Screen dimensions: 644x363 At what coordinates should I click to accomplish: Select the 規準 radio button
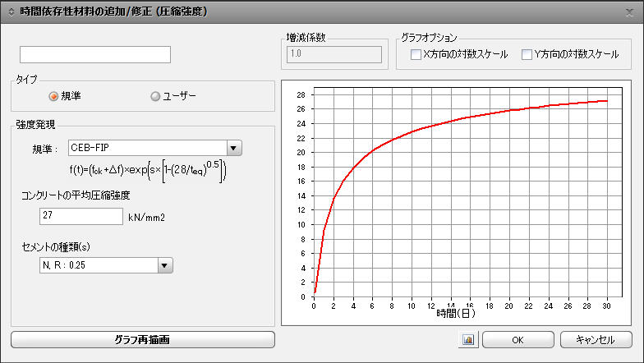coord(54,96)
